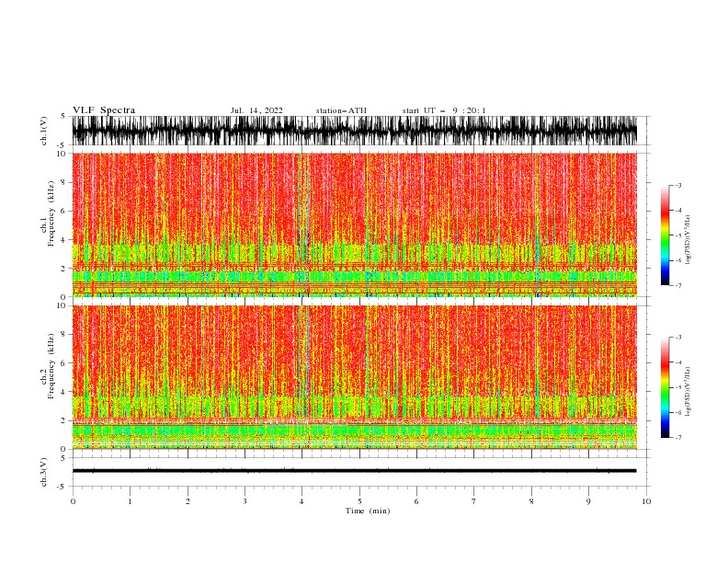Click the time axis tick label '5'
This screenshot has width=728, height=563.
coord(359,501)
